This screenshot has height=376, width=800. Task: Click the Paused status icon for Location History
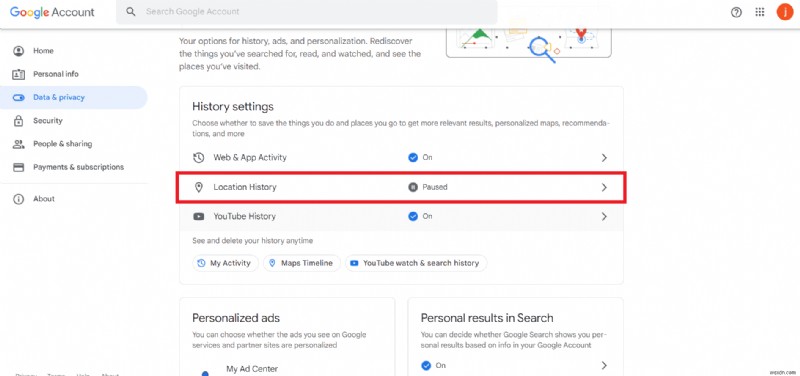413,187
